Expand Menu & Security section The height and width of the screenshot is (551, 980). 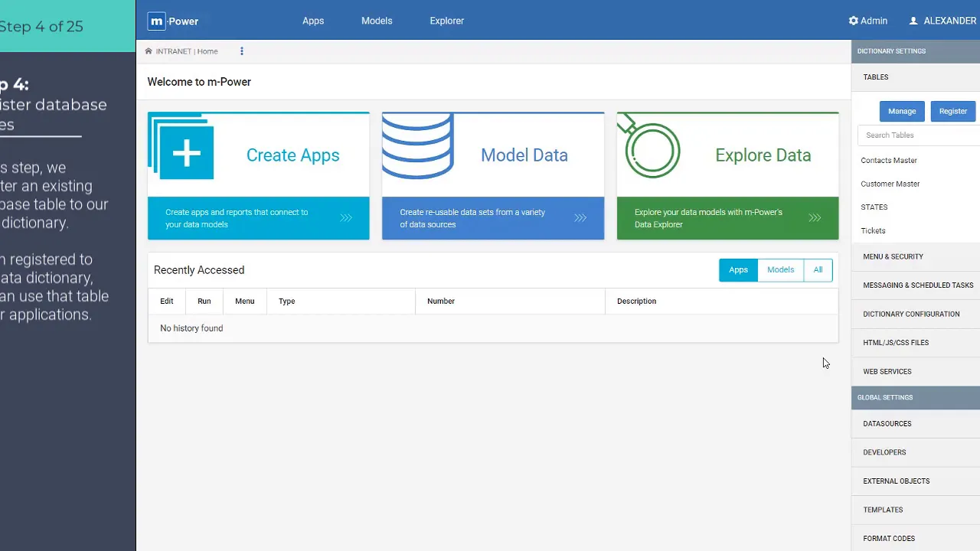coord(916,256)
